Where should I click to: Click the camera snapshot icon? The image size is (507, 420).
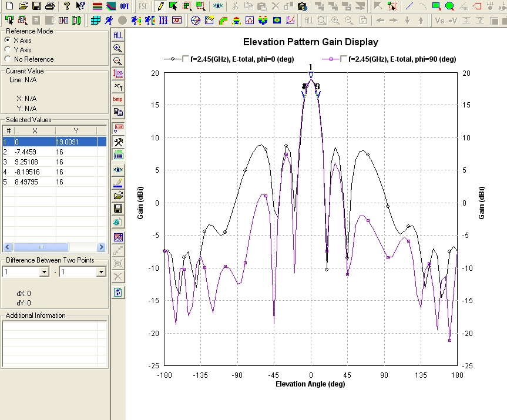[x=302, y=6]
